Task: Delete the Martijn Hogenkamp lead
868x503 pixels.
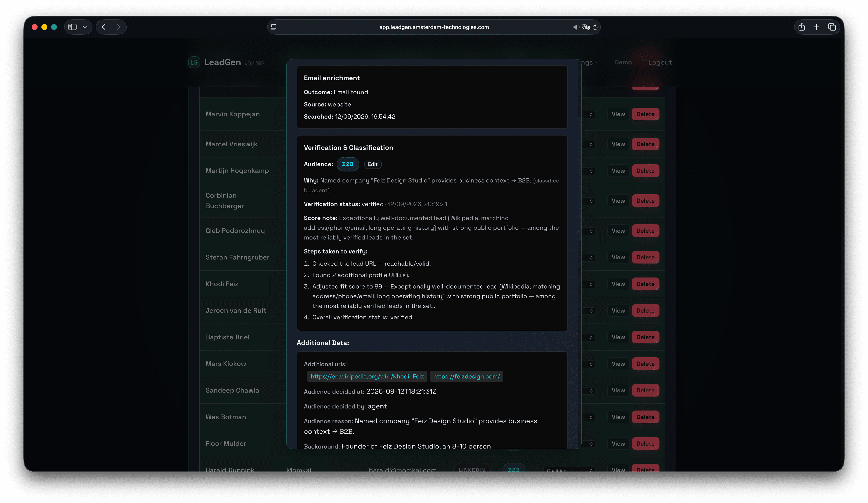Action: pyautogui.click(x=646, y=171)
